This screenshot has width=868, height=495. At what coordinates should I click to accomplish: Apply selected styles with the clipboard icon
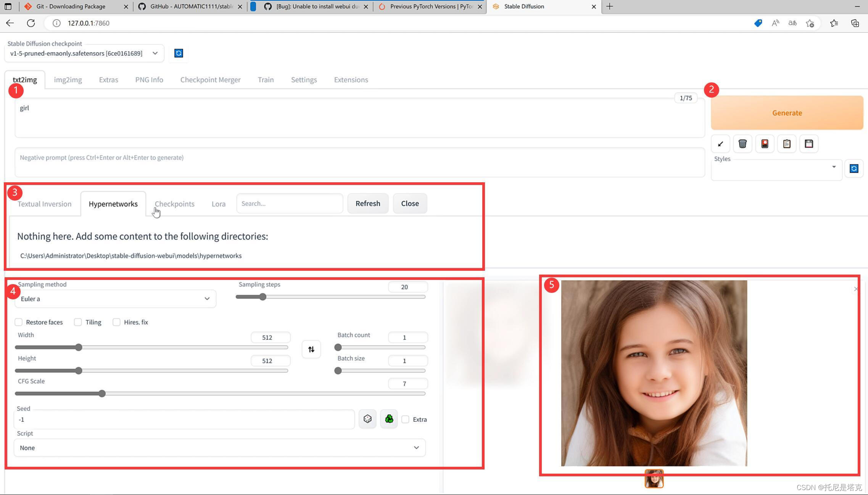coord(787,144)
